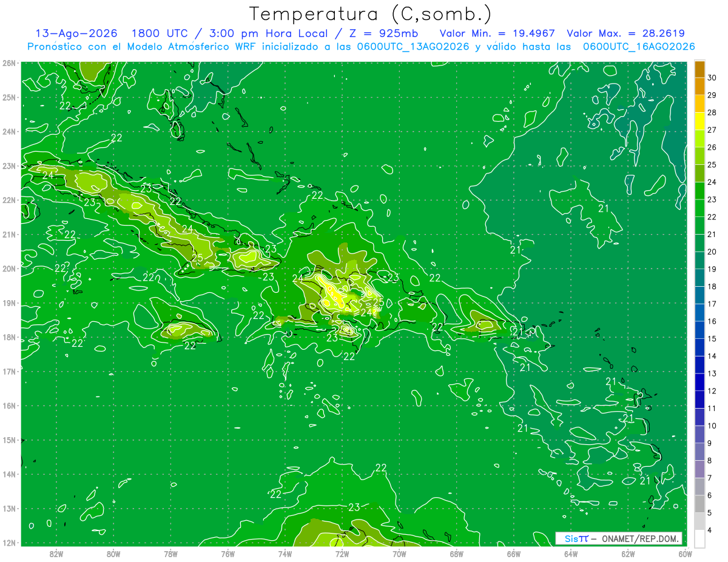Select the pressure level "Z = 925mb"
The height and width of the screenshot is (562, 728).
(382, 33)
